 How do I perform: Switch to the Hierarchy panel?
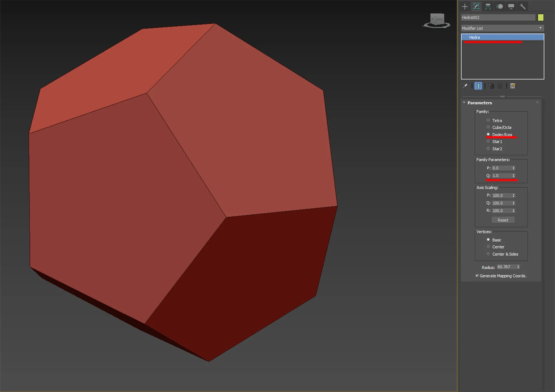[488, 7]
